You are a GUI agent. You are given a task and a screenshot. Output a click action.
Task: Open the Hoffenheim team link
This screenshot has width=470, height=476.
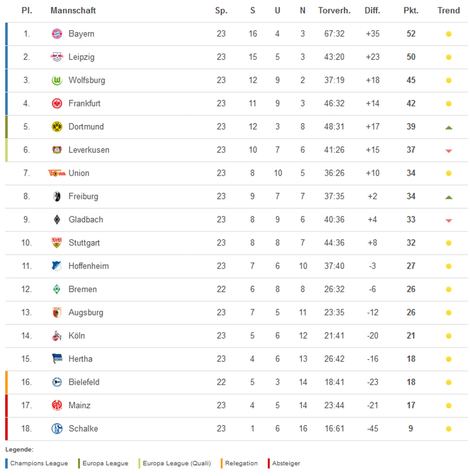[89, 266]
